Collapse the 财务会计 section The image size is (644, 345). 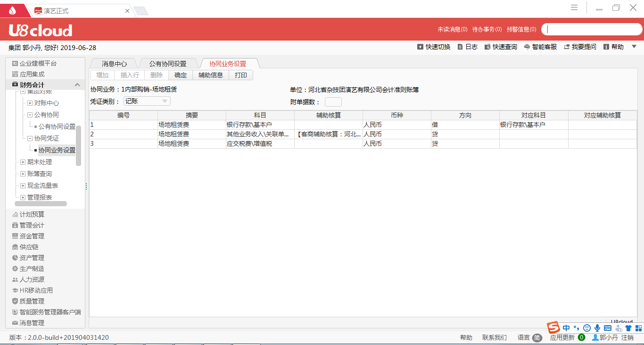point(77,85)
